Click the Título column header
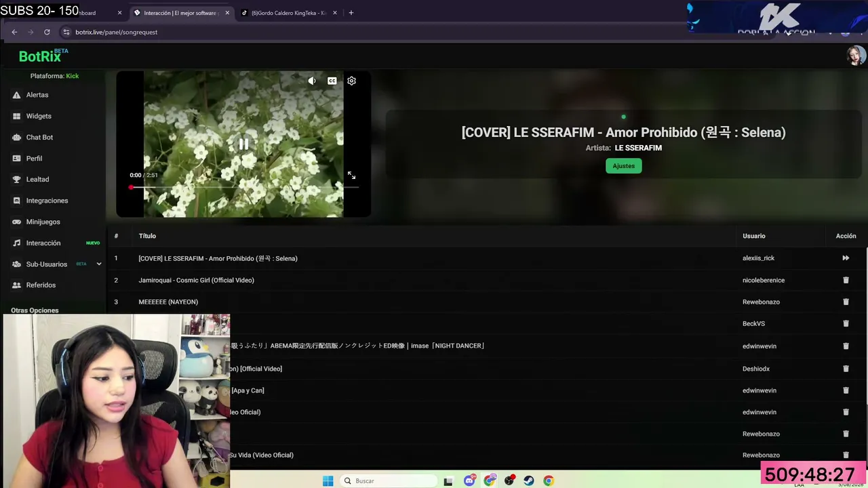The width and height of the screenshot is (868, 488). 147,236
